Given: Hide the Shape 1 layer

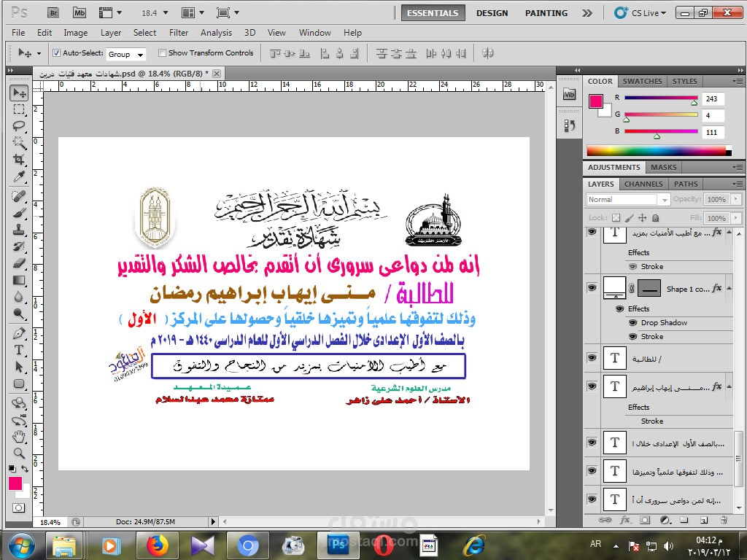Looking at the screenshot, I should pos(592,286).
